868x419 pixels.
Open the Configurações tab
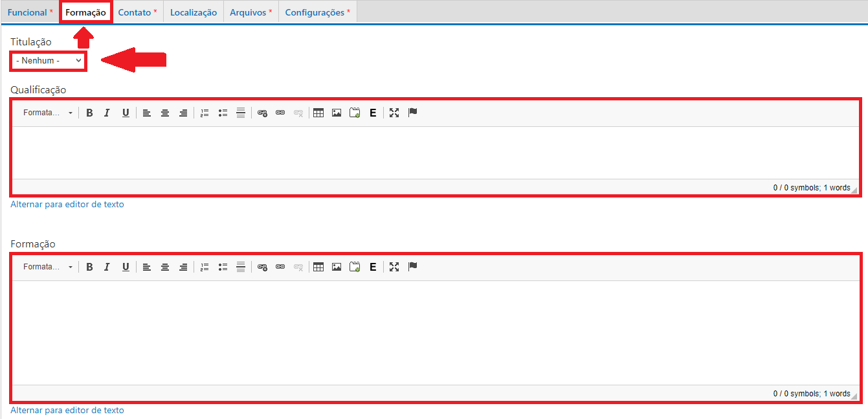(317, 12)
